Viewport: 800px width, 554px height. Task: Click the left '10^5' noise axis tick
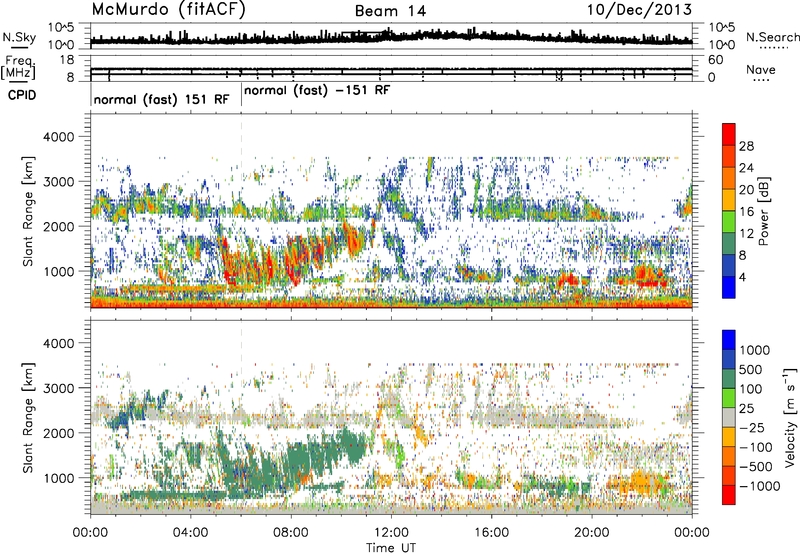click(x=61, y=28)
